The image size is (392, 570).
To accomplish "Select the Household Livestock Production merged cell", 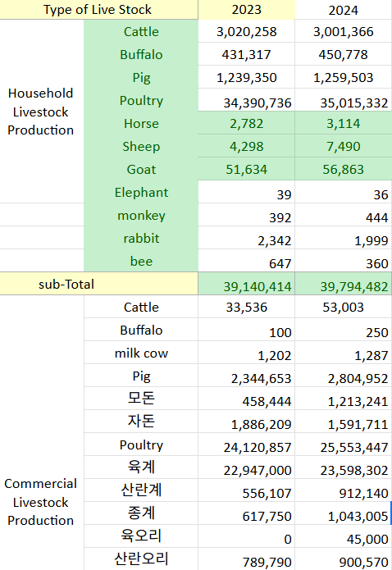I will (42, 112).
